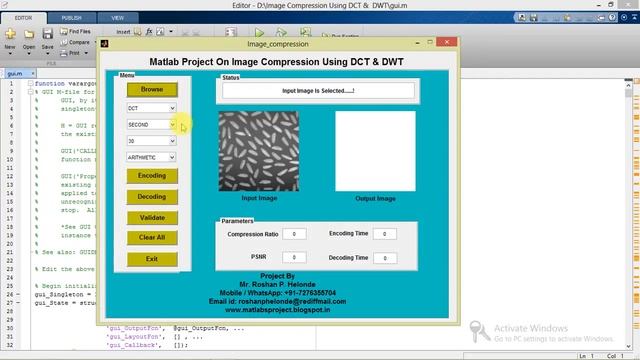Click the Save disk icon
640x360 pixels.
47,34
